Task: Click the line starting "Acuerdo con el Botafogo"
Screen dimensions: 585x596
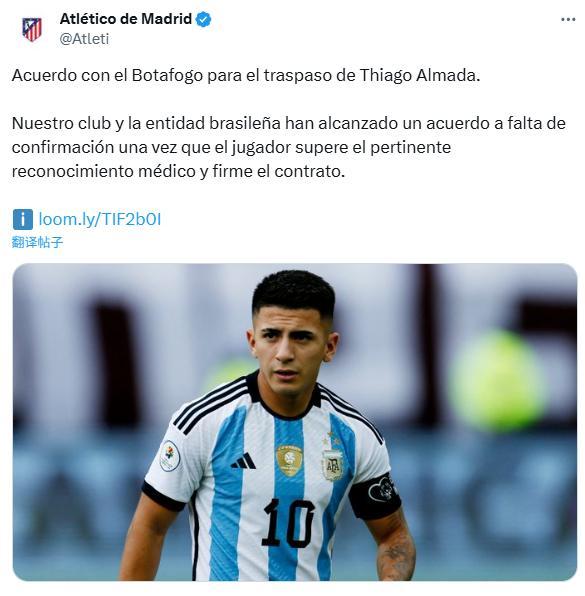Action: 246,75
